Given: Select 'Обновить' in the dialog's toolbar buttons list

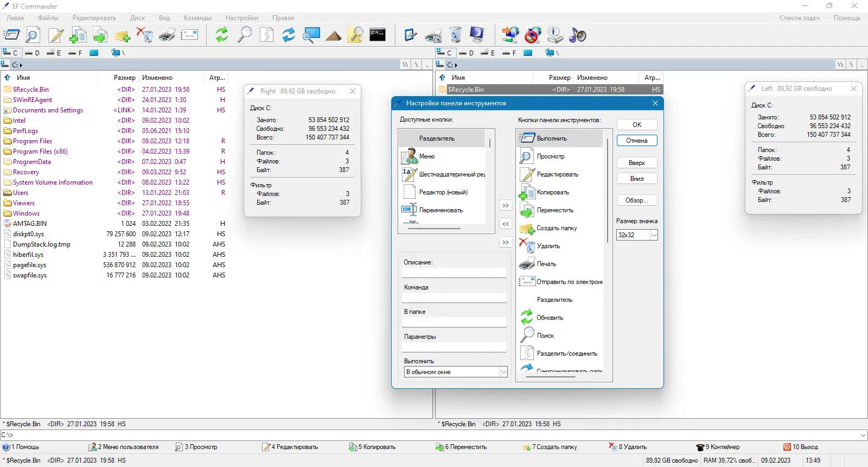Looking at the screenshot, I should tap(560, 318).
